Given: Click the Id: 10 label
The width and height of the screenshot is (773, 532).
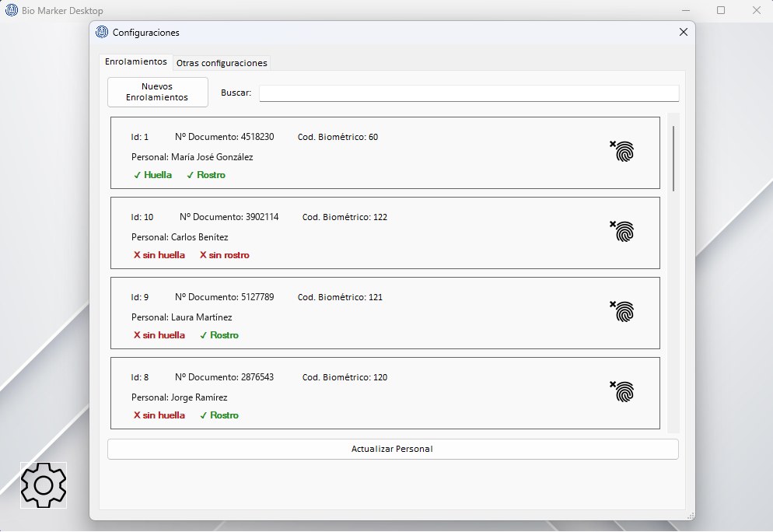Looking at the screenshot, I should tap(142, 217).
